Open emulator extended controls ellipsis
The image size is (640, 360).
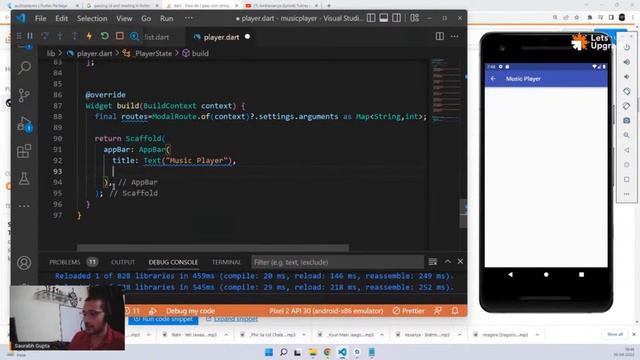point(627,194)
